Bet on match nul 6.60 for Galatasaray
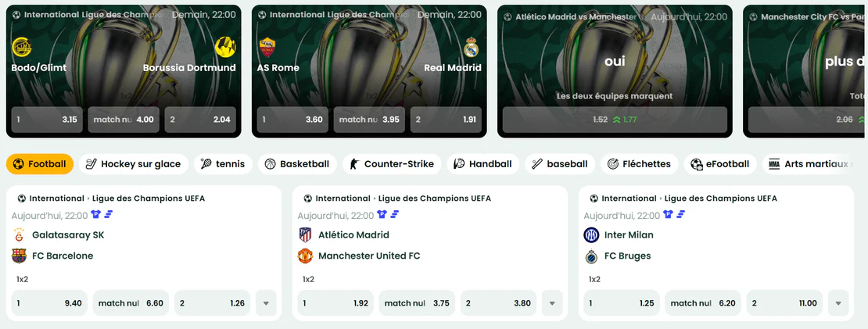This screenshot has width=868, height=329. (131, 303)
